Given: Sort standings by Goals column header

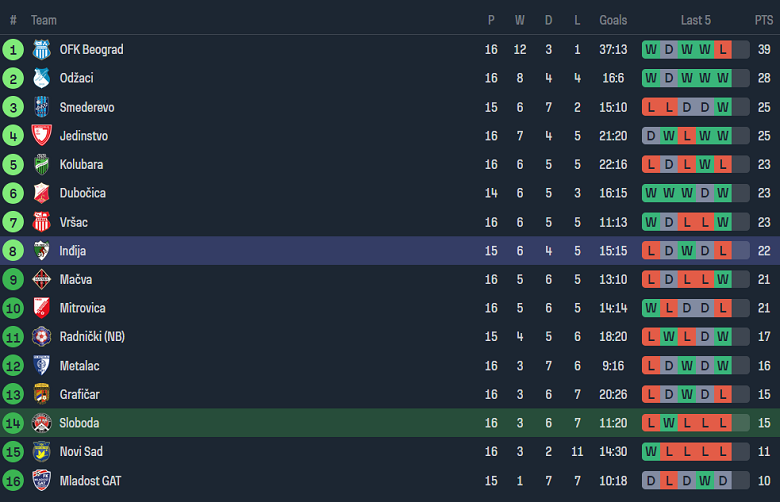Looking at the screenshot, I should [613, 20].
